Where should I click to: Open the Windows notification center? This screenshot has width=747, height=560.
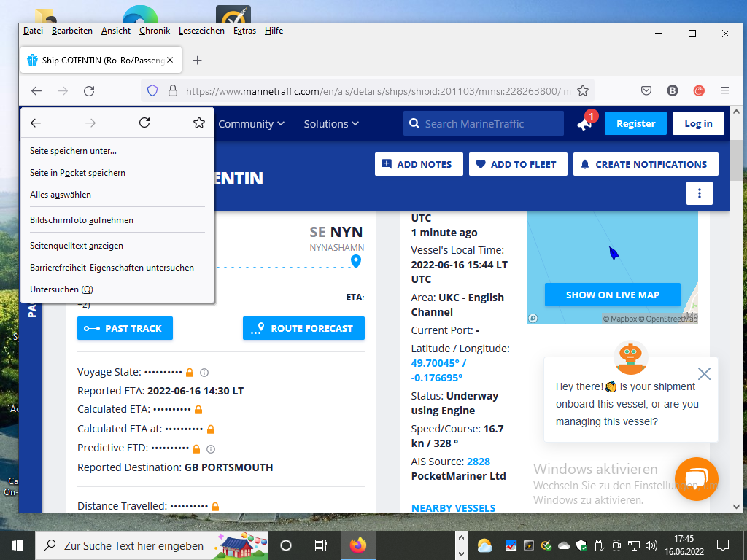(723, 545)
